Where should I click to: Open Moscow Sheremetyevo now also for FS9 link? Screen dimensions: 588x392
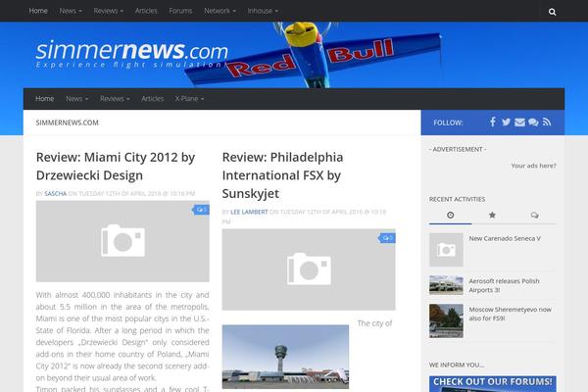pos(510,314)
